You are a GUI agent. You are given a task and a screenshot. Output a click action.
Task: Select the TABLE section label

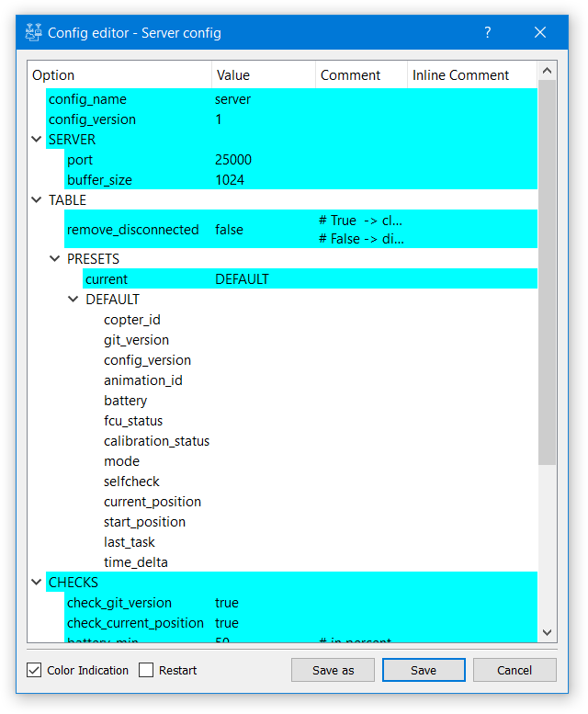pos(67,199)
